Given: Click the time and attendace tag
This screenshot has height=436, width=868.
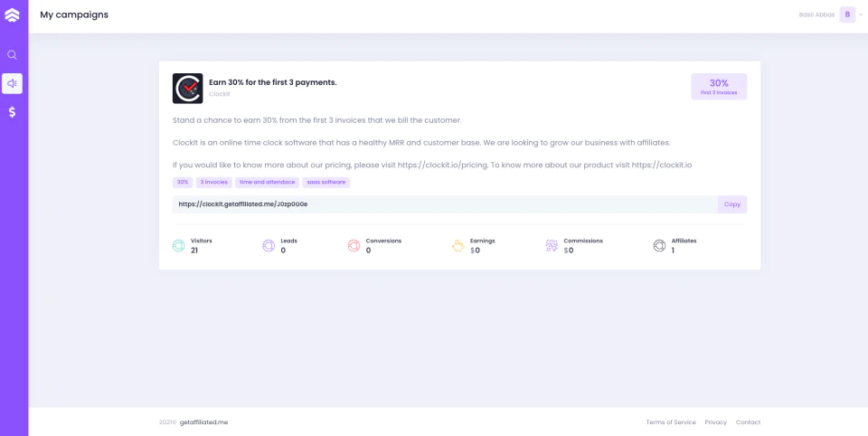Looking at the screenshot, I should point(268,182).
